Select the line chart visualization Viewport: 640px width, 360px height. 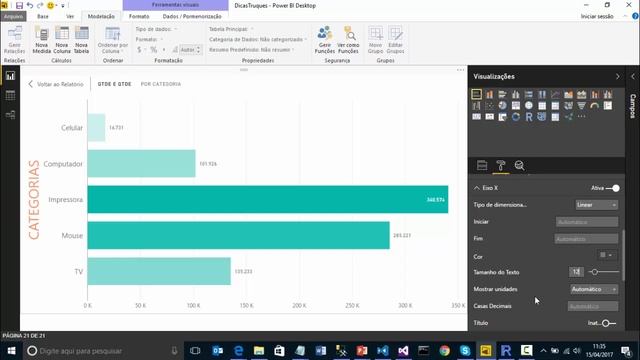click(x=555, y=94)
